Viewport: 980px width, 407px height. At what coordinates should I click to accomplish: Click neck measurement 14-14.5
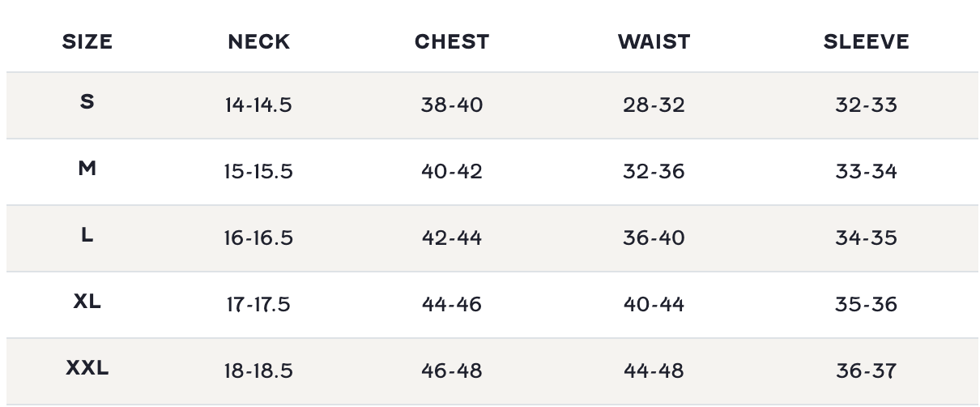pos(258,105)
